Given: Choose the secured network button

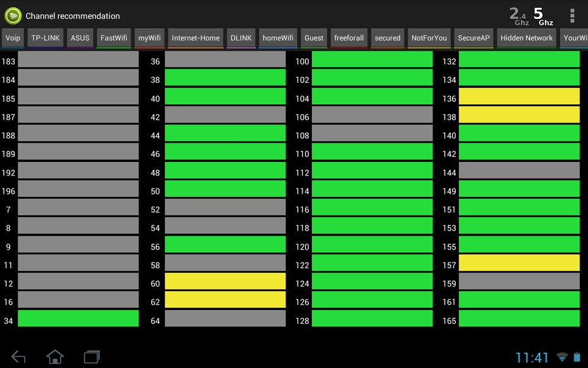Looking at the screenshot, I should 388,38.
